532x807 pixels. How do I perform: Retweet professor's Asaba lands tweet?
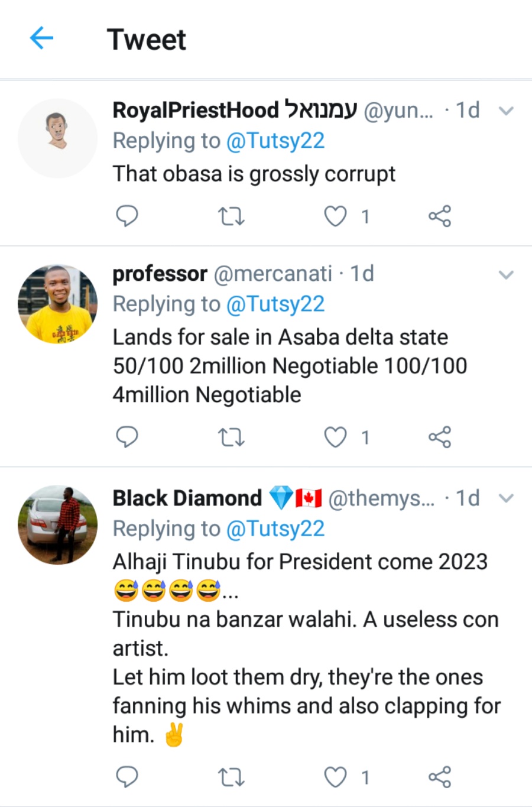[x=231, y=437]
